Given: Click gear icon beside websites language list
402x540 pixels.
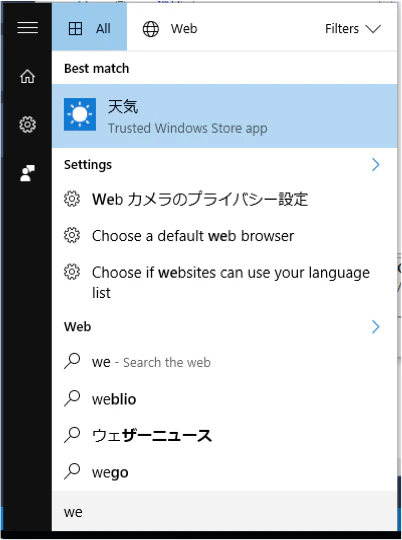Looking at the screenshot, I should (x=72, y=272).
